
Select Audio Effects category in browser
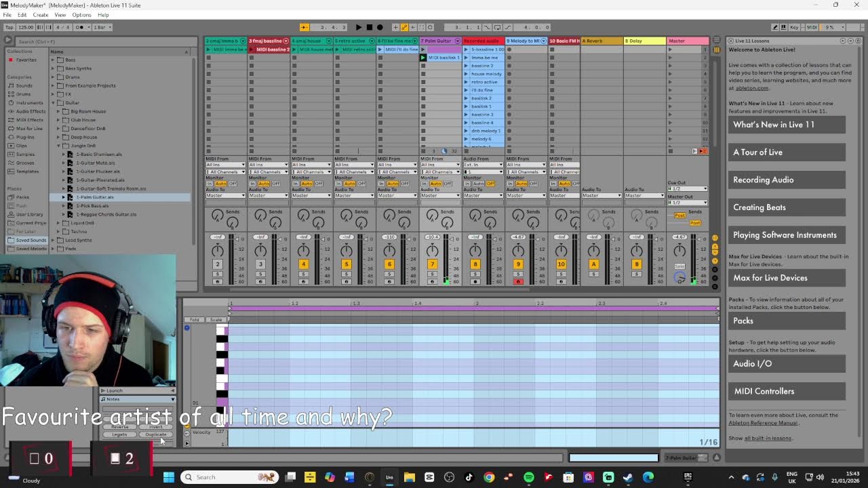31,111
